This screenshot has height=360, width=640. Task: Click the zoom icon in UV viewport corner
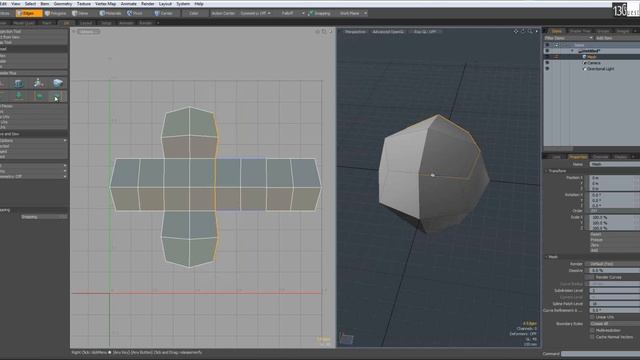pos(324,31)
